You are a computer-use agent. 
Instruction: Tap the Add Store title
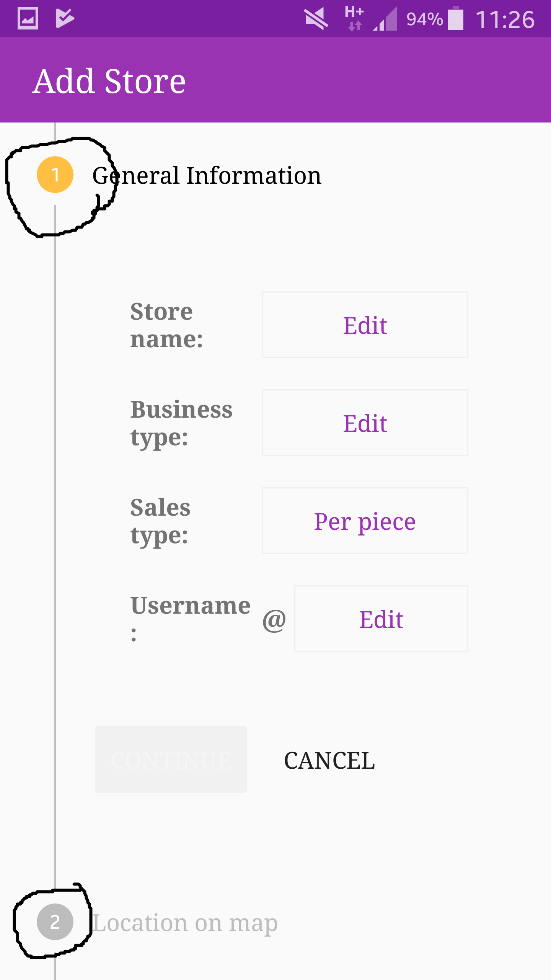[109, 81]
